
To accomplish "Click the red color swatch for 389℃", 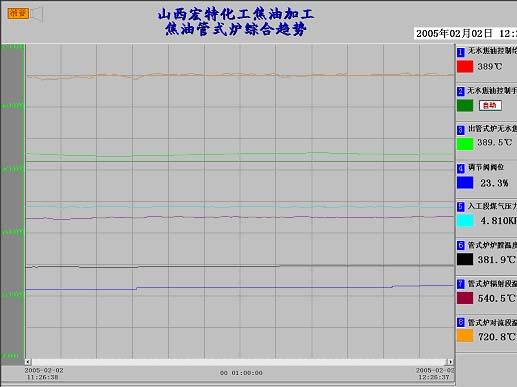I will [465, 66].
